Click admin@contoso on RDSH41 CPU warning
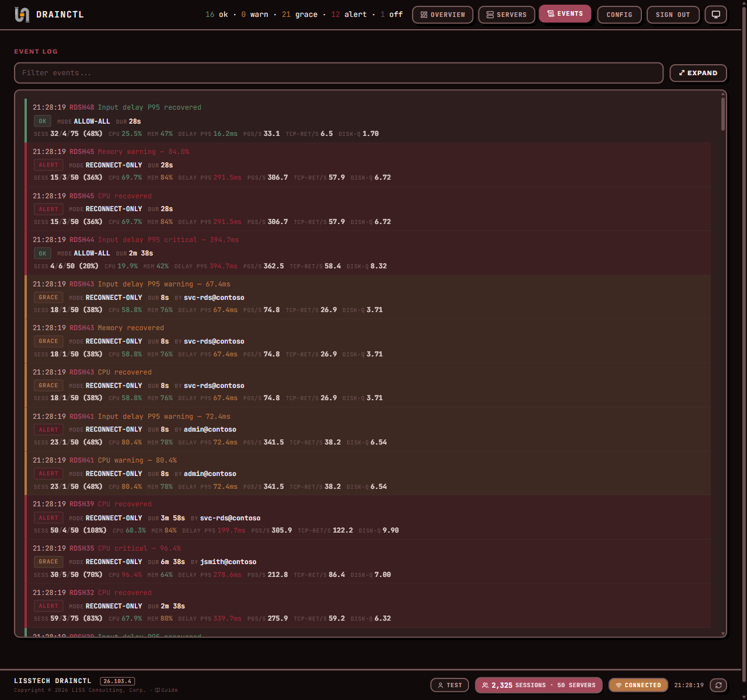The width and height of the screenshot is (747, 700). [x=210, y=474]
